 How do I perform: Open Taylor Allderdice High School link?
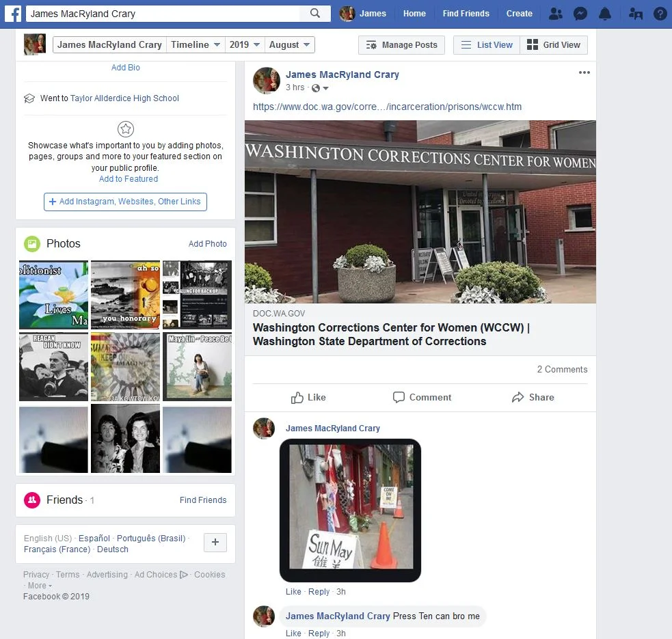point(124,98)
